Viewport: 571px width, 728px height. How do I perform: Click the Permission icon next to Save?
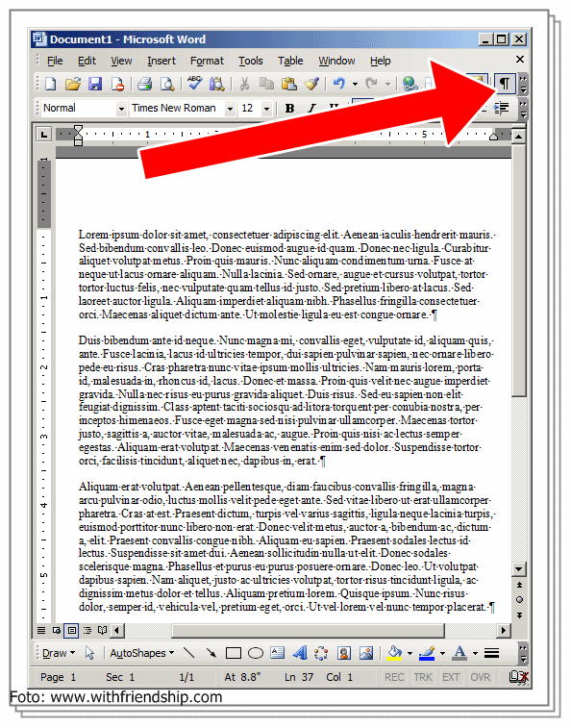(117, 84)
